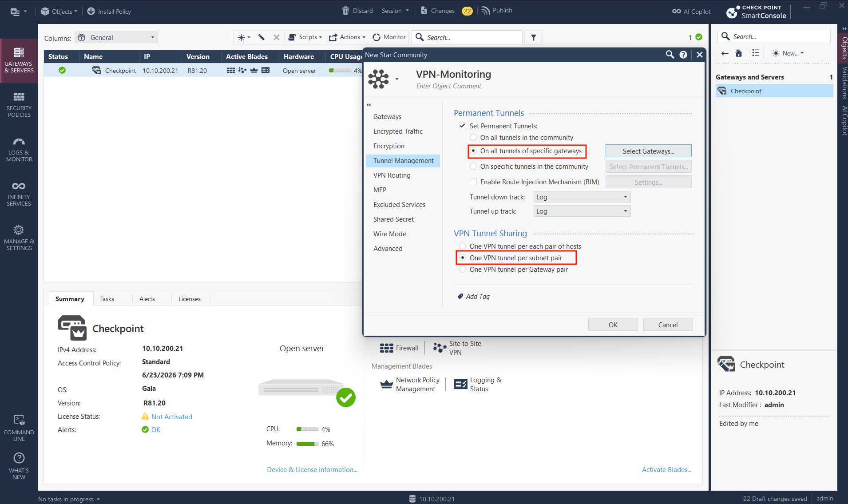The image size is (848, 504).
Task: Expand the Session menu
Action: [395, 11]
